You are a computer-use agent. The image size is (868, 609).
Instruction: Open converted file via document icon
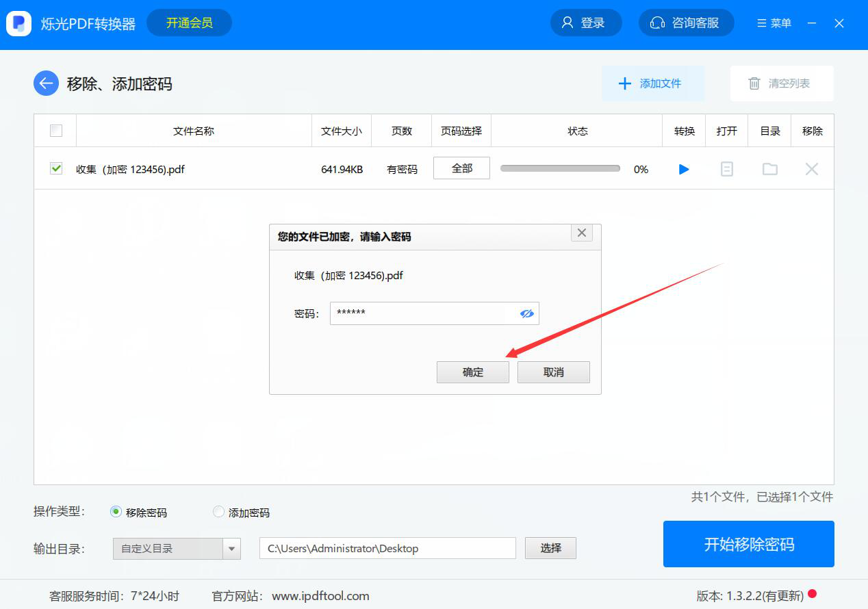pos(727,169)
